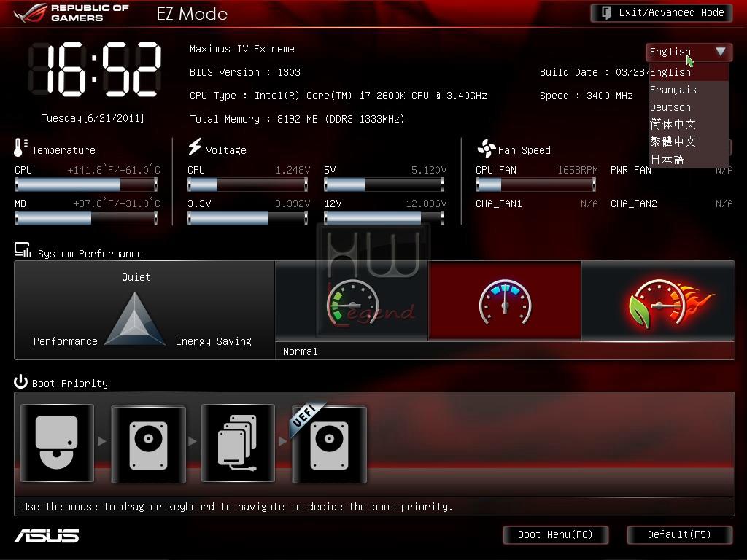
Task: Select the UEFI hard disk boot device
Action: pyautogui.click(x=329, y=444)
